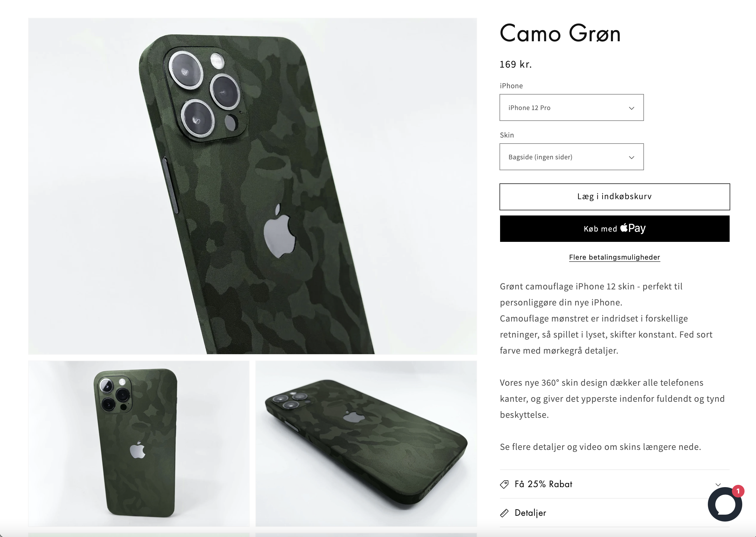Open the Flere betalingsmuligheder link
Image resolution: width=756 pixels, height=537 pixels.
pyautogui.click(x=614, y=257)
